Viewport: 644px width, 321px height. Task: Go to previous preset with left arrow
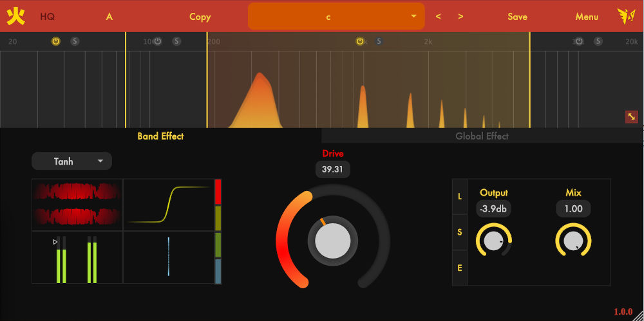point(439,17)
